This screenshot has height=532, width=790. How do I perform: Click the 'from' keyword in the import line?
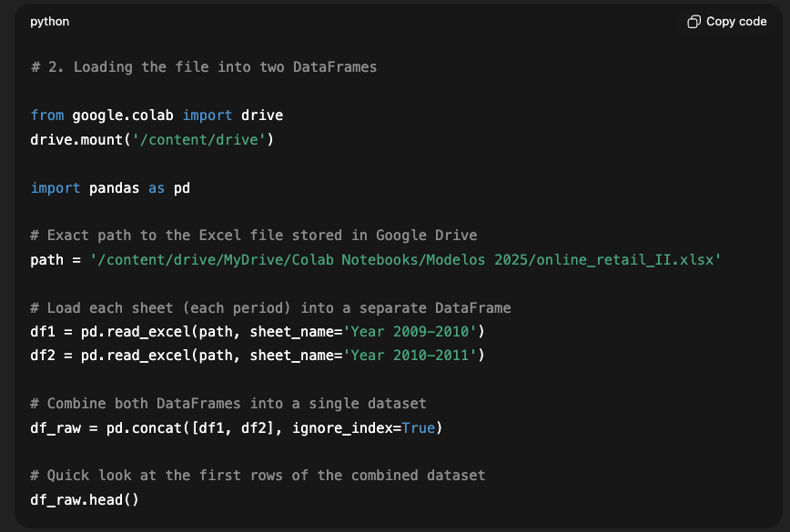point(47,115)
